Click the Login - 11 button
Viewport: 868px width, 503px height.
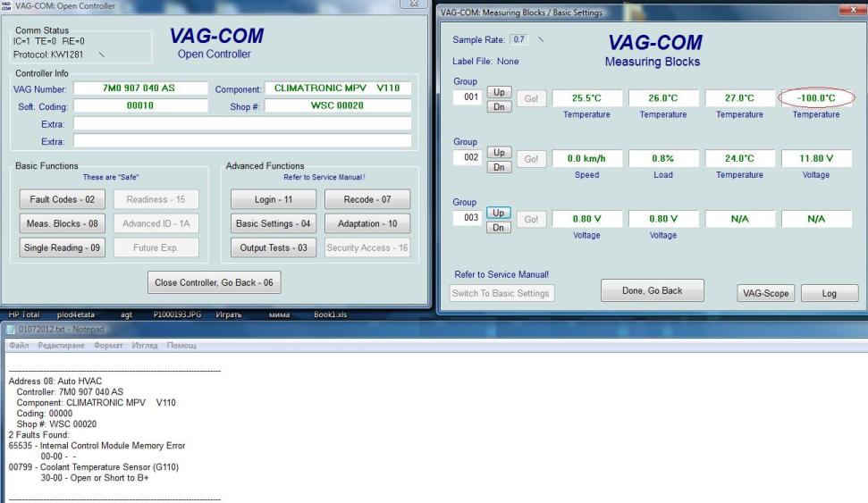[273, 199]
